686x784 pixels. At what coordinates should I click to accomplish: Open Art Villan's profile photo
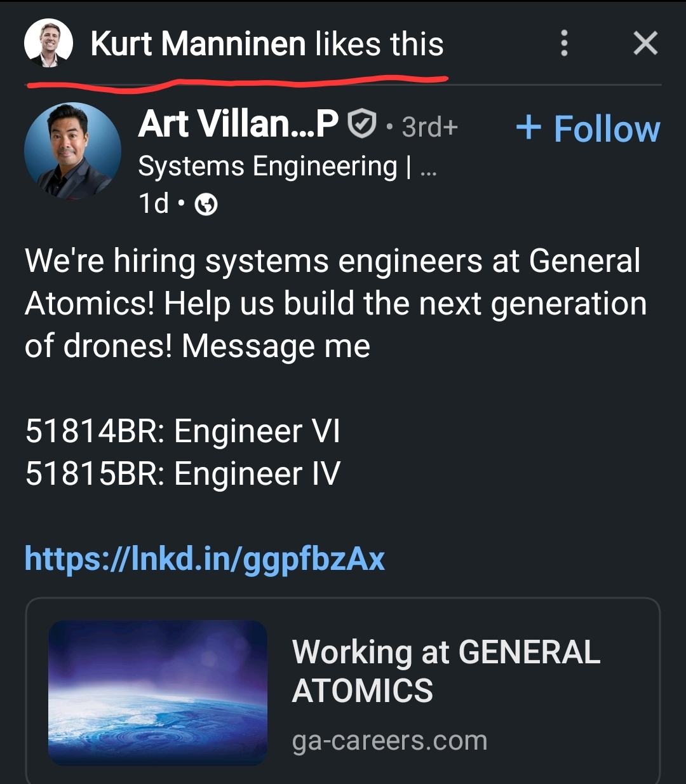pyautogui.click(x=72, y=151)
